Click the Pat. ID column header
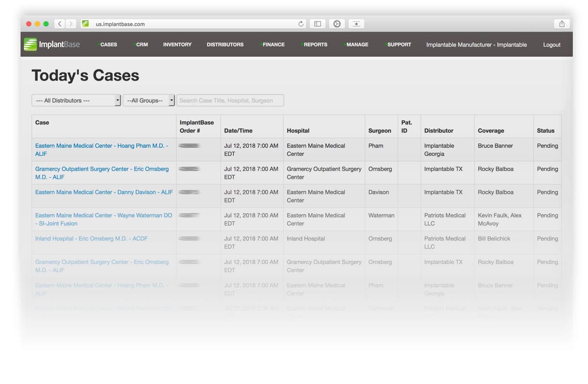 [x=407, y=127]
